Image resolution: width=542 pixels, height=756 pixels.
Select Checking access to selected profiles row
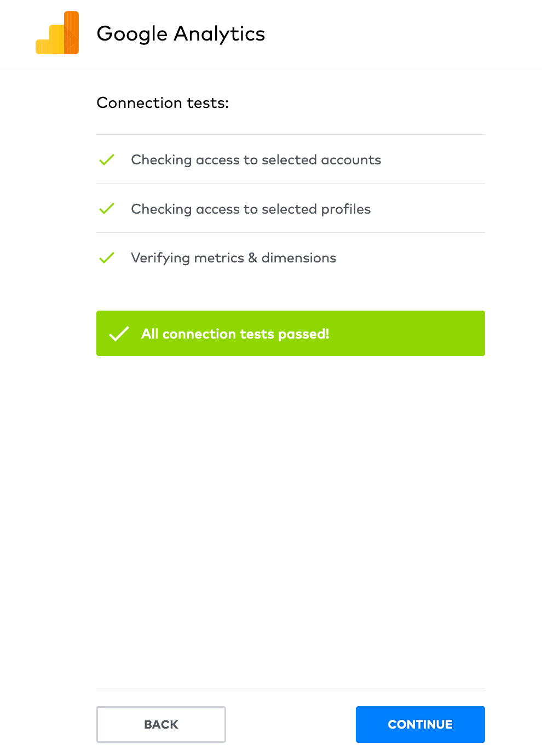click(x=291, y=209)
